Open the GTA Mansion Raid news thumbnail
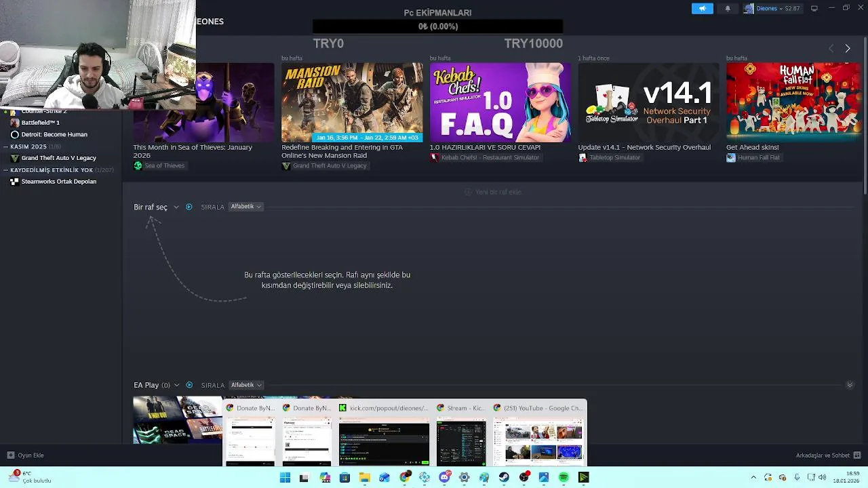This screenshot has width=868, height=488. coord(352,102)
